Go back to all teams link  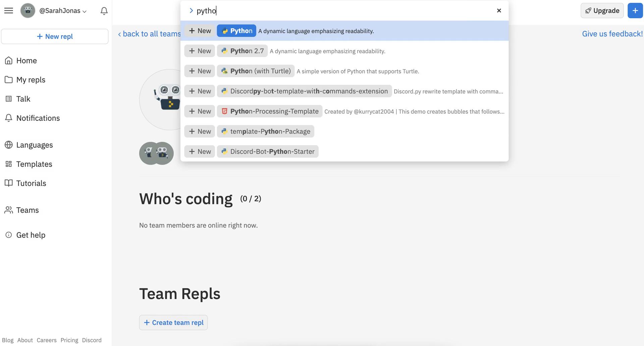[149, 34]
